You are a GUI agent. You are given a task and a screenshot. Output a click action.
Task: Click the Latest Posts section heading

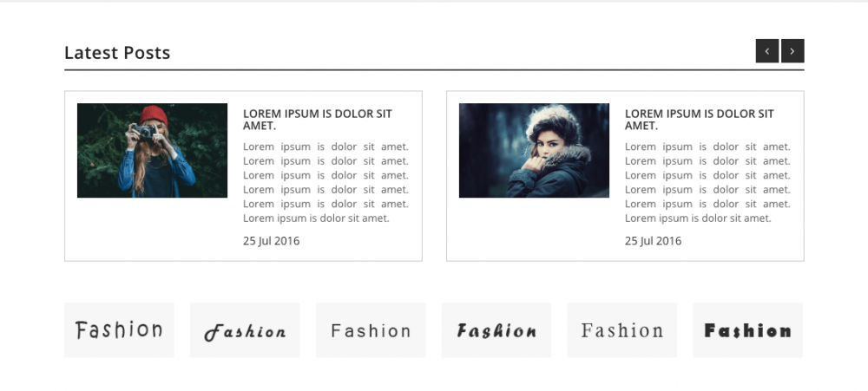tap(117, 53)
